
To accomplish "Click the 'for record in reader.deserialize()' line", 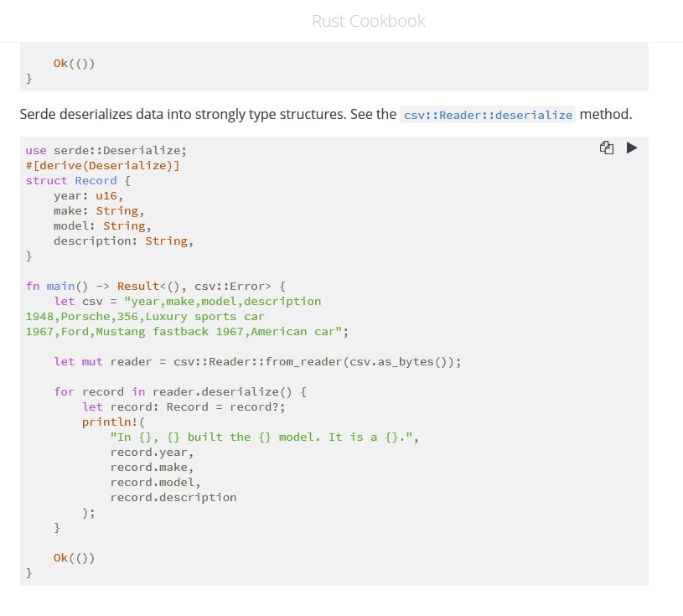I will tap(180, 391).
